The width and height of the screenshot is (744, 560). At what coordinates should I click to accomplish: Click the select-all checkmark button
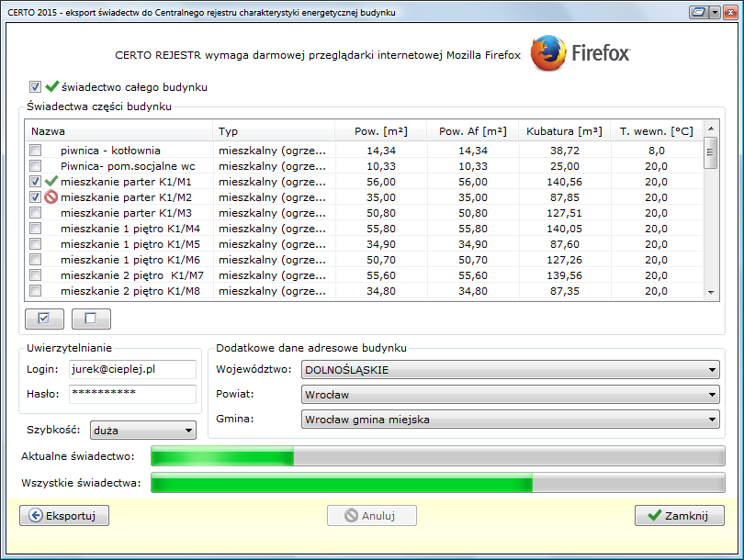44,319
